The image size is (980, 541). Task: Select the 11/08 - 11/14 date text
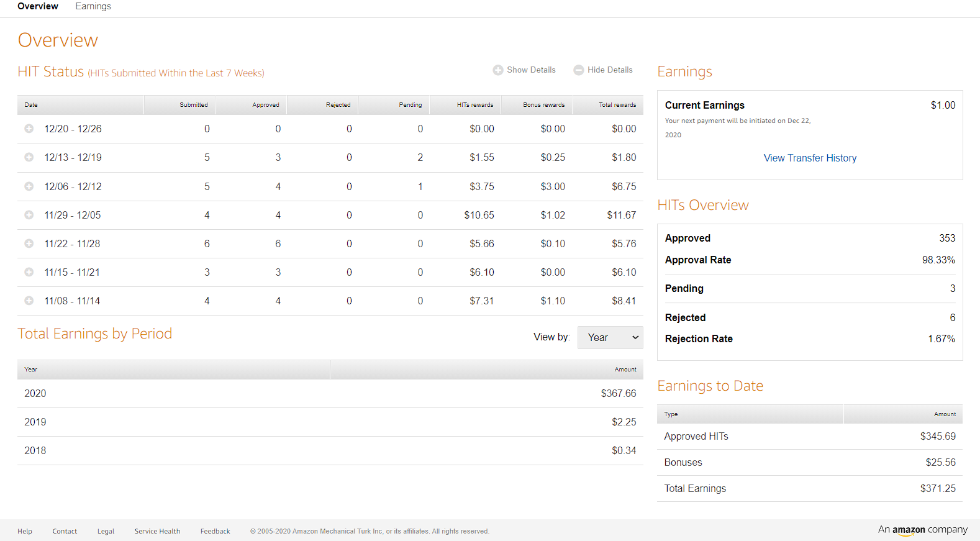pyautogui.click(x=72, y=301)
